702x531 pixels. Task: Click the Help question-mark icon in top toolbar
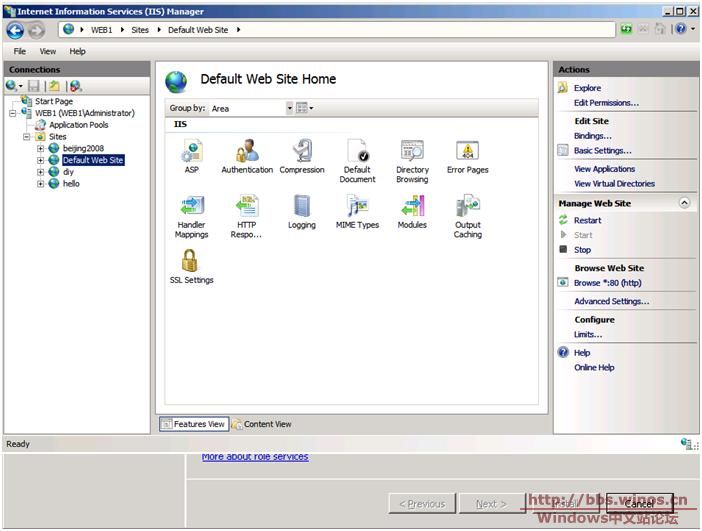[x=681, y=29]
